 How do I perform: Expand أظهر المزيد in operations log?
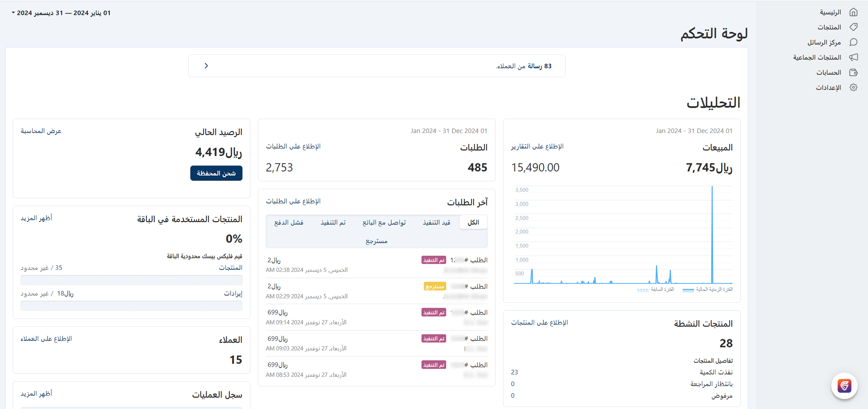pyautogui.click(x=36, y=394)
